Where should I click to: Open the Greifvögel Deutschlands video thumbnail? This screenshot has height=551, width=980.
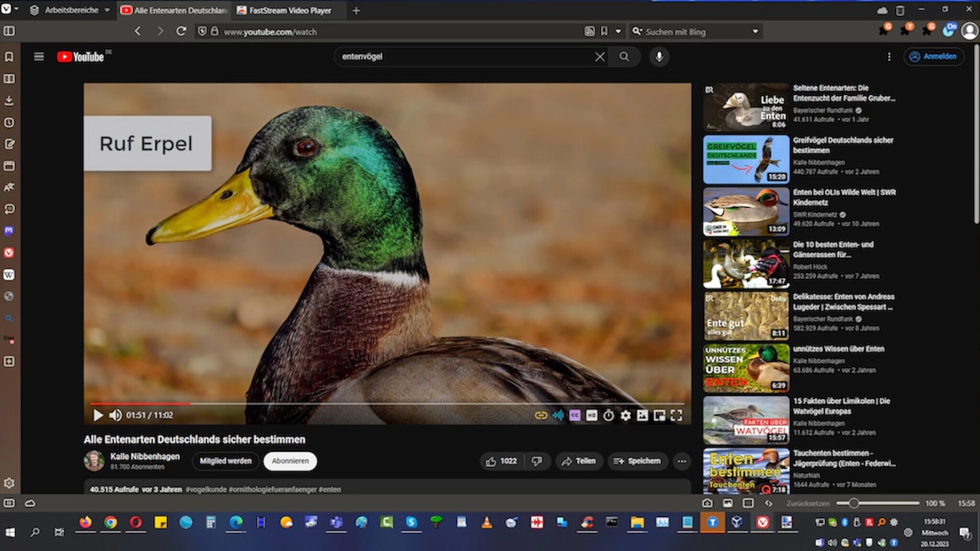pyautogui.click(x=745, y=158)
